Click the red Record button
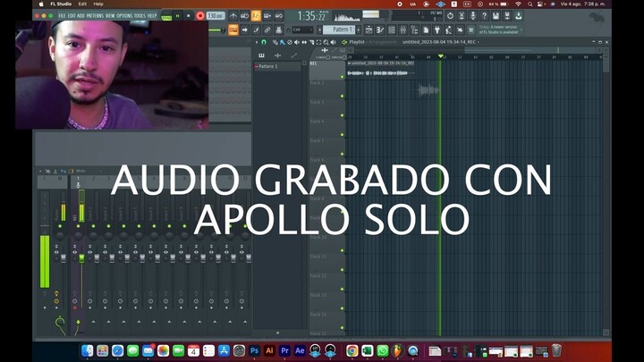 [x=200, y=16]
